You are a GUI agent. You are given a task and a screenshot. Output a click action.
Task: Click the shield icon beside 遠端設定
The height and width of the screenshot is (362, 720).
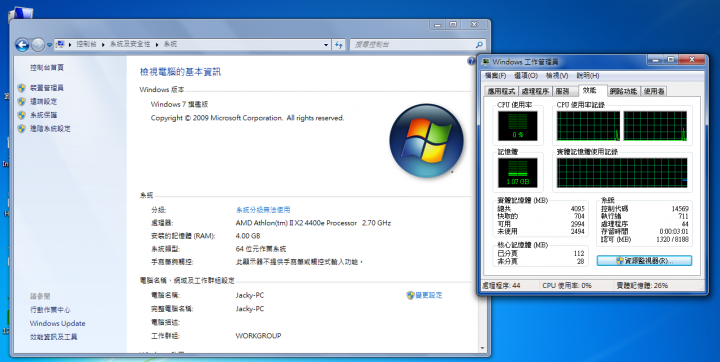pyautogui.click(x=22, y=101)
